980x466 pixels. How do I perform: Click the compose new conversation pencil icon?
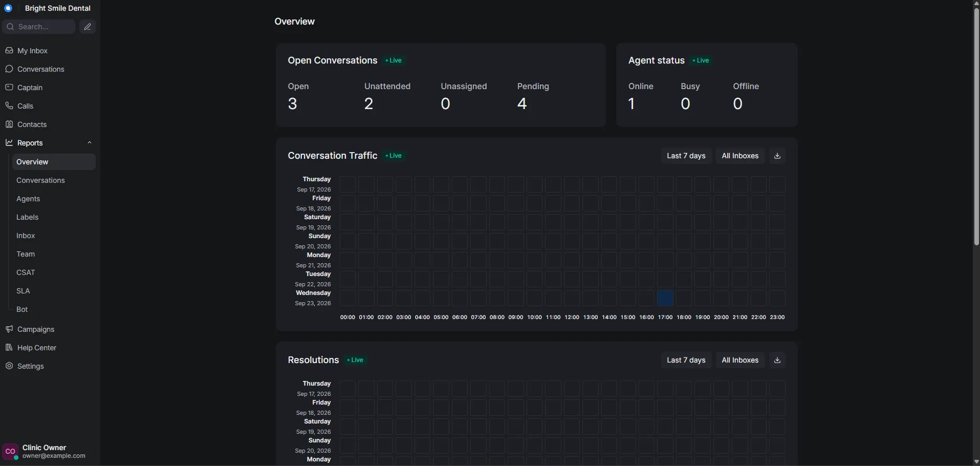pos(88,27)
